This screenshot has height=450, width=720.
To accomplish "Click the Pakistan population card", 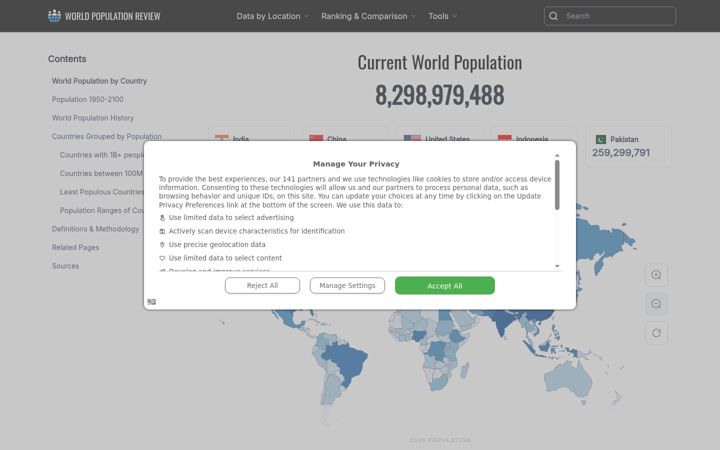I will coord(628,146).
